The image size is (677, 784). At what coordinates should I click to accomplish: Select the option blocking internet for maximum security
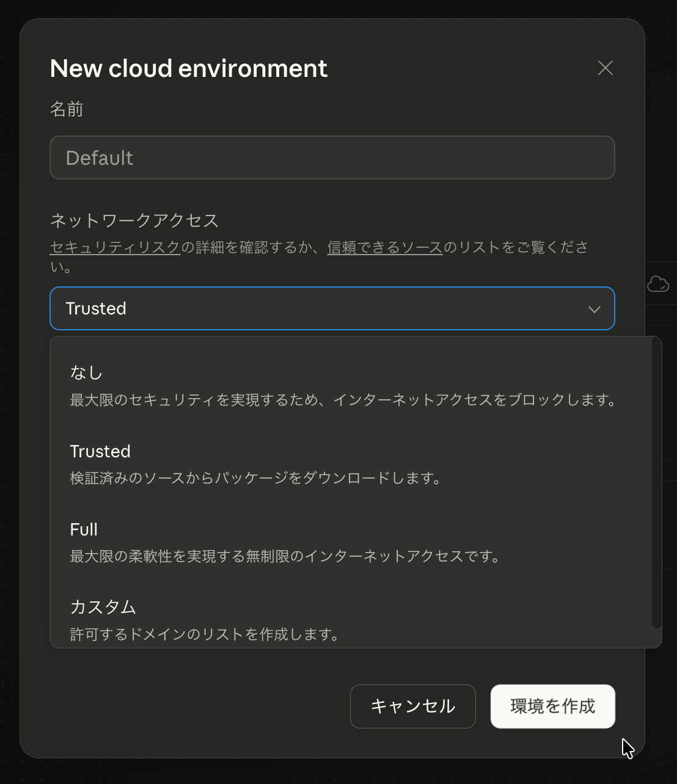point(342,385)
